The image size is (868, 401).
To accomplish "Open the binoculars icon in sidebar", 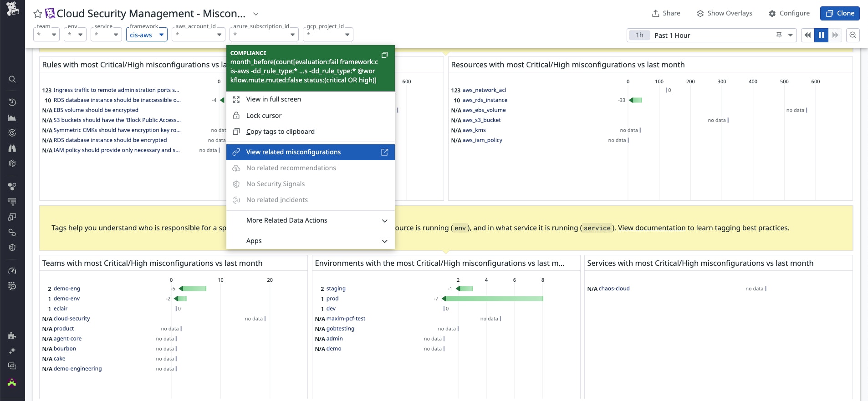I will (12, 148).
